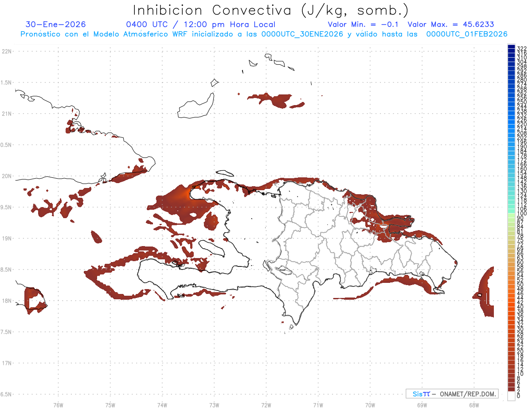Click the bright orange CIN hotspot near 74W 20N
This screenshot has height=411, width=532.
[x=188, y=193]
